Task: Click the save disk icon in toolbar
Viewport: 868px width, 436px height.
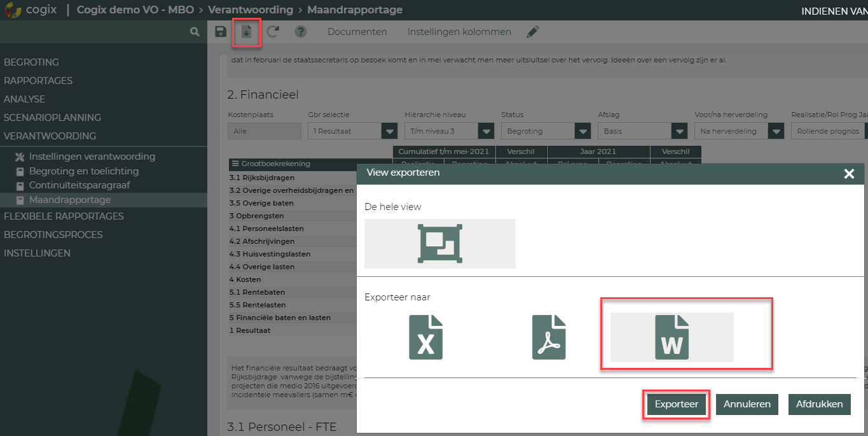Action: (221, 32)
